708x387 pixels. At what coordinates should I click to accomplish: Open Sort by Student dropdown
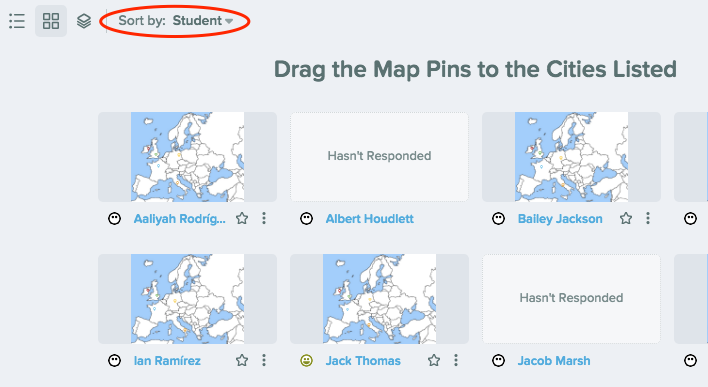176,21
